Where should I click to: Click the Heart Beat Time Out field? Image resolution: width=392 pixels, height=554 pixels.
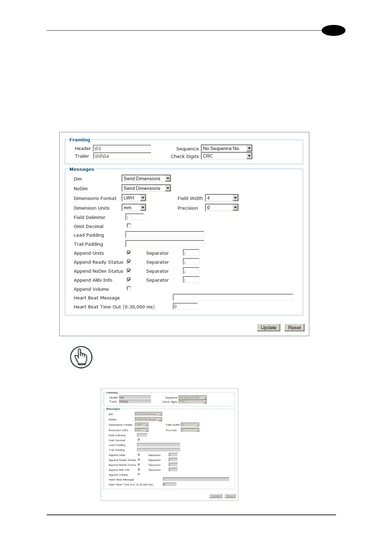185,306
